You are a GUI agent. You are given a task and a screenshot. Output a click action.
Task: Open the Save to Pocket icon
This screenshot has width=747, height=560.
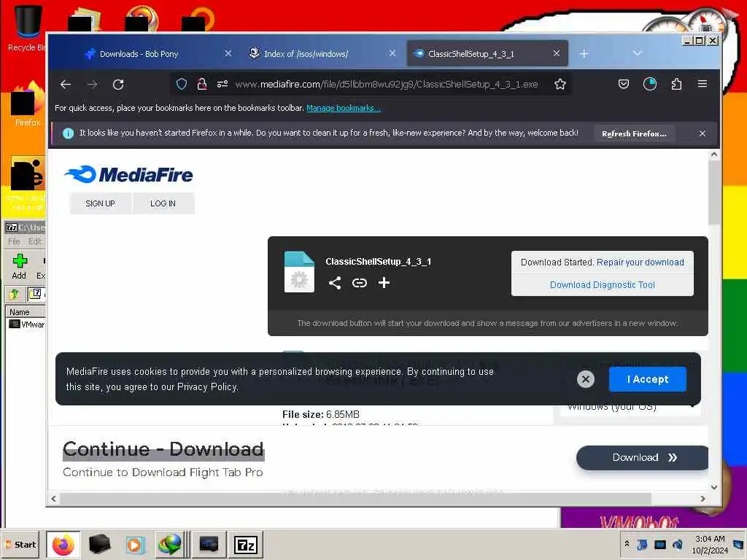tap(624, 85)
